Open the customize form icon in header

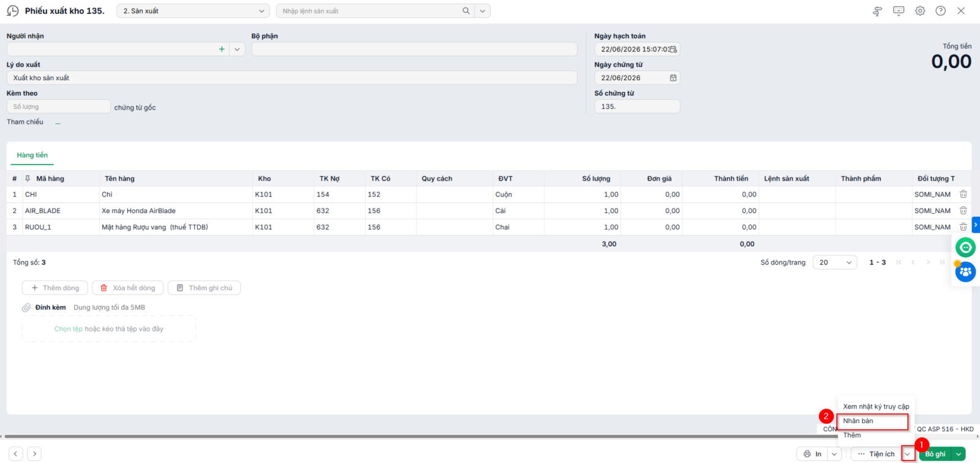coord(877,11)
